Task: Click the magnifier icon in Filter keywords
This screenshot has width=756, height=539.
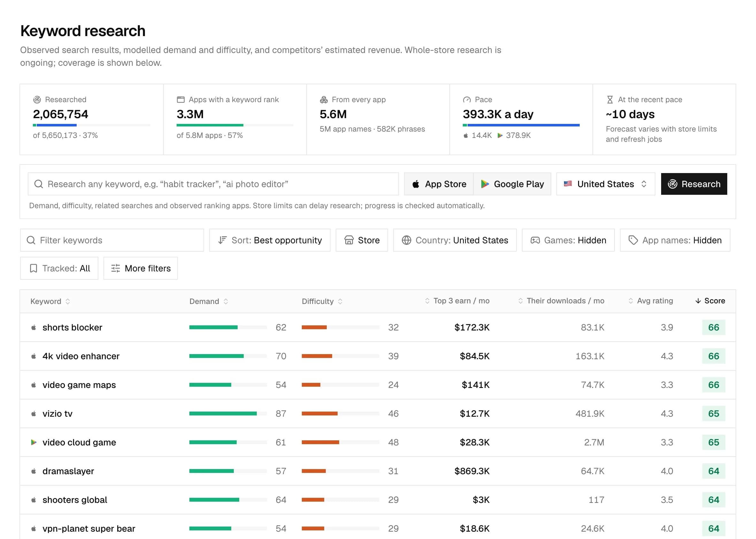Action: [31, 240]
